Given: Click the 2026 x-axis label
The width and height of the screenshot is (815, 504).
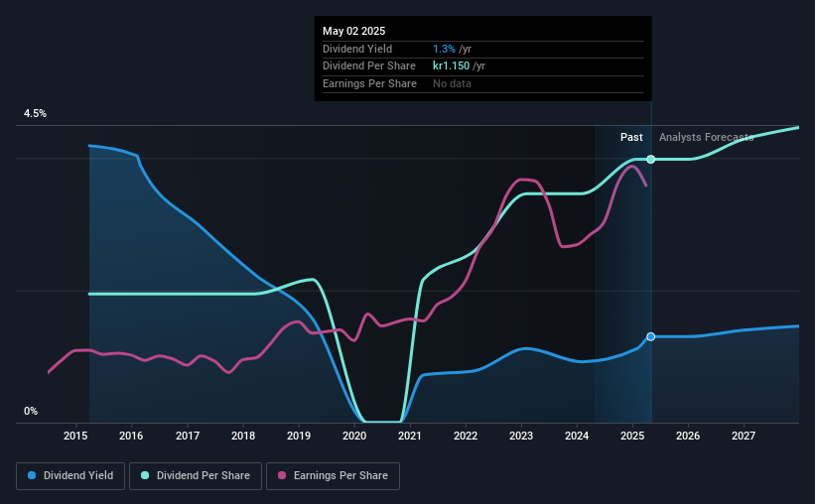Looking at the screenshot, I should 688,436.
